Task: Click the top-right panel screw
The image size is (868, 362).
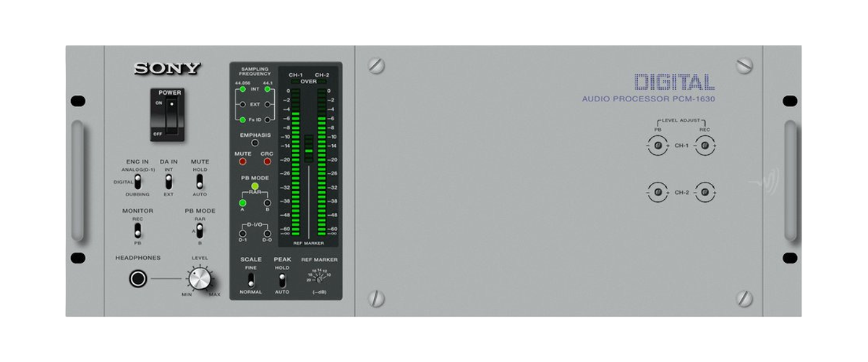Action: 744,66
